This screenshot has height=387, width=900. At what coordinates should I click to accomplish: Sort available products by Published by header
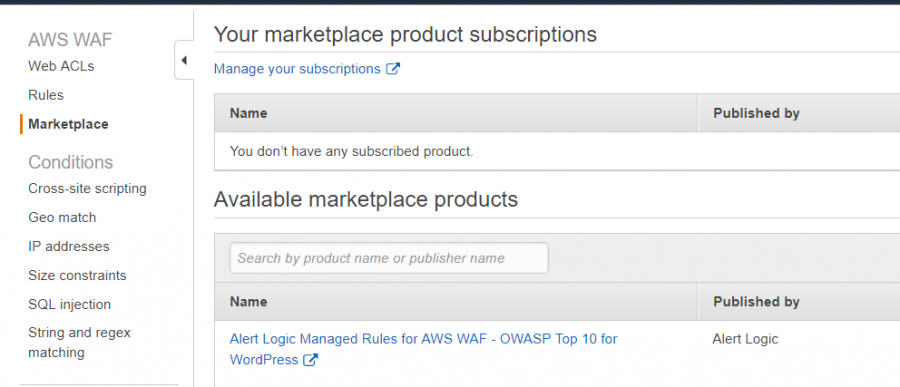point(799,301)
